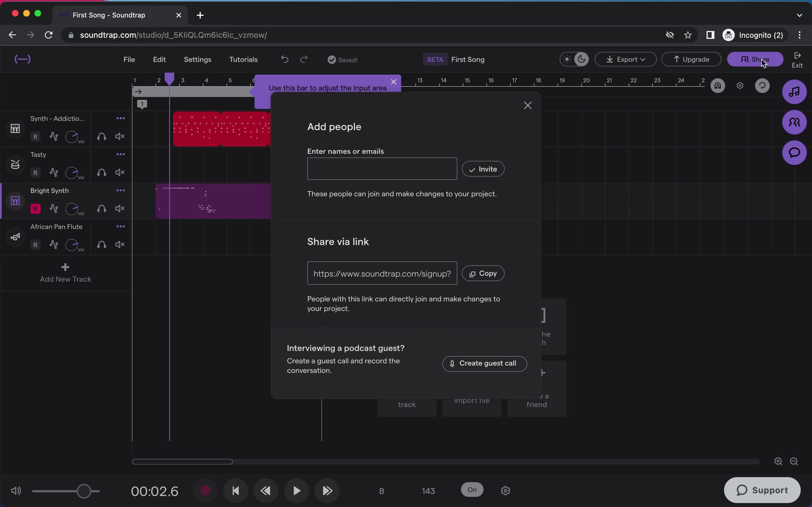Expand the three-dot menu on Bright Synth
The height and width of the screenshot is (507, 812).
click(x=120, y=190)
